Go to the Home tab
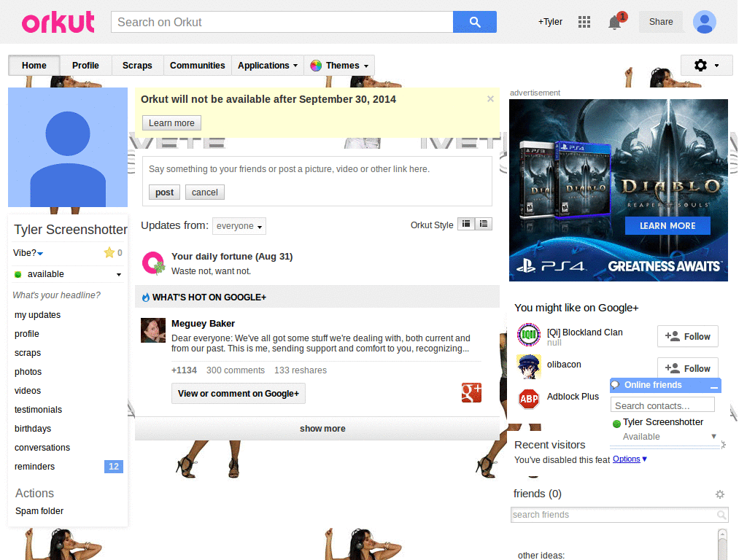Image resolution: width=747 pixels, height=560 pixels. click(x=34, y=66)
